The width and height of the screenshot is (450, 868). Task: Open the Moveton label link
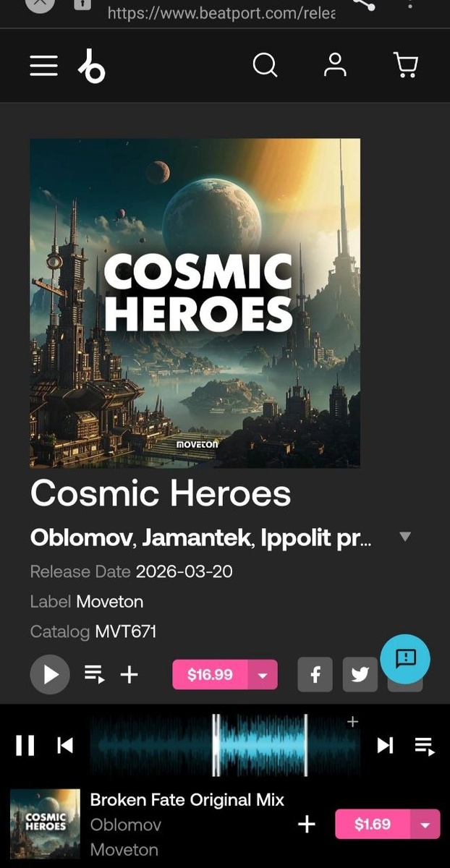[109, 602]
